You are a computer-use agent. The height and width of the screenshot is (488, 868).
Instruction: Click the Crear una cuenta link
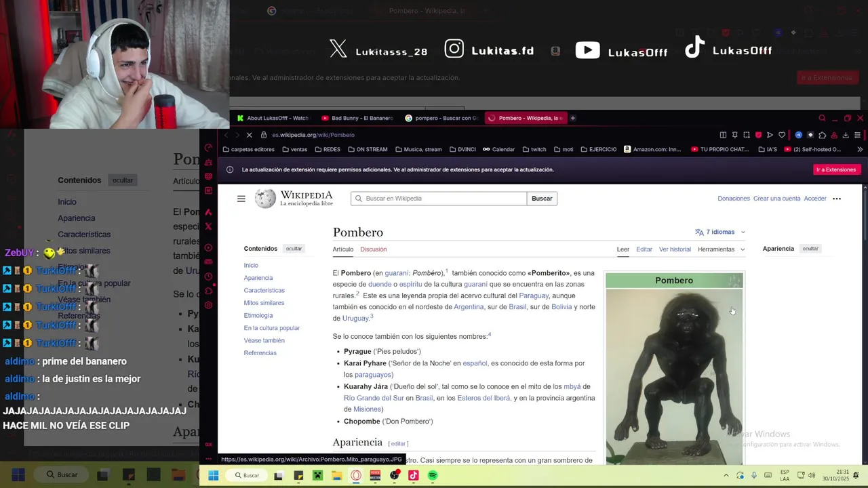point(776,199)
